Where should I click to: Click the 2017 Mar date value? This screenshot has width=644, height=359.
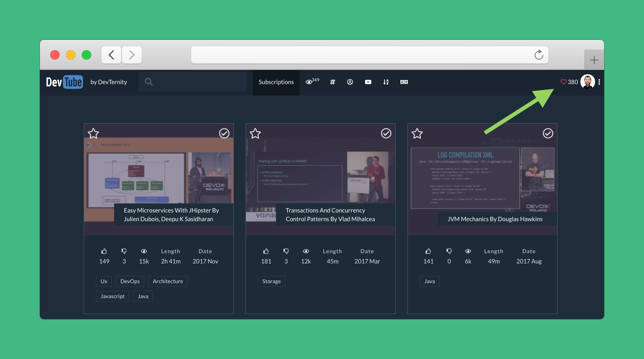(x=367, y=261)
